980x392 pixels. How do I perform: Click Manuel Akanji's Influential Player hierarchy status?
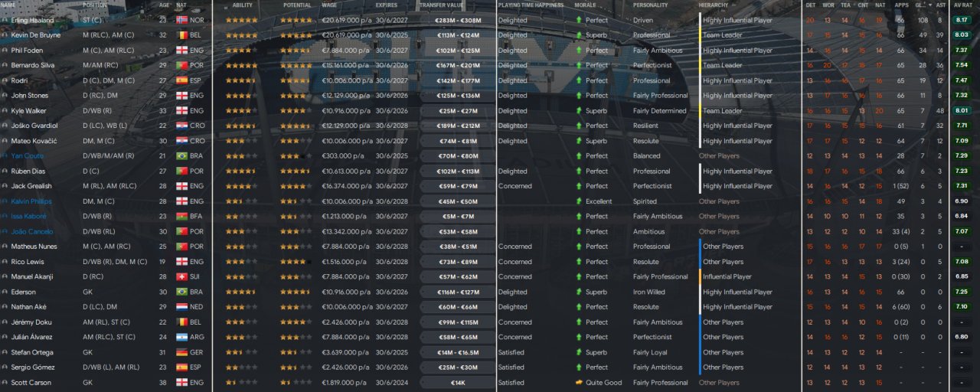[727, 276]
